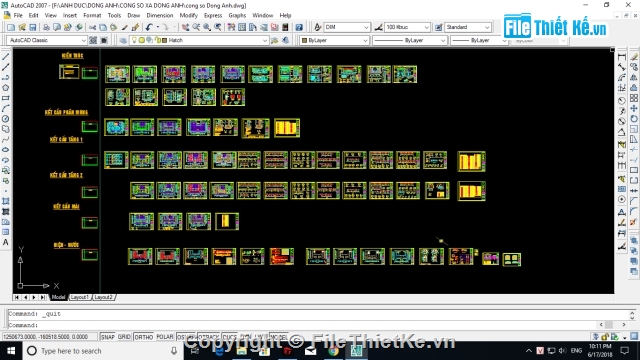The height and width of the screenshot is (360, 640).
Task: Open the ByLayer color control dropdown
Action: coord(334,40)
